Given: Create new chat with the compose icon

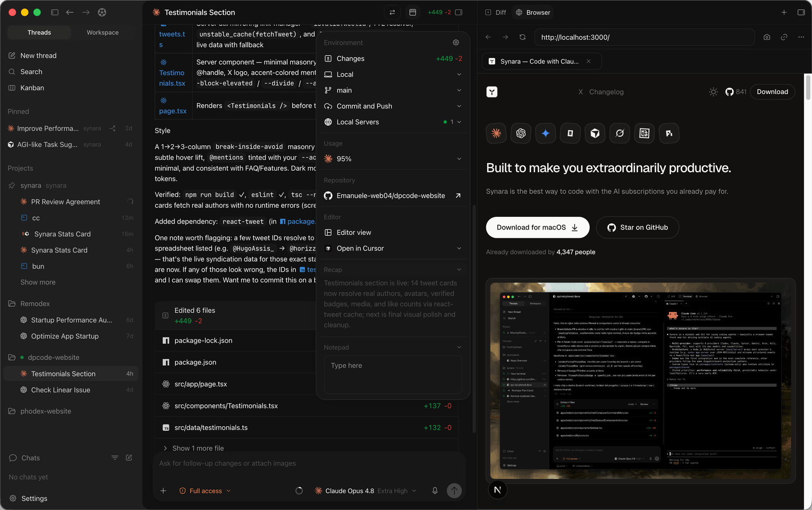Looking at the screenshot, I should coord(129,458).
